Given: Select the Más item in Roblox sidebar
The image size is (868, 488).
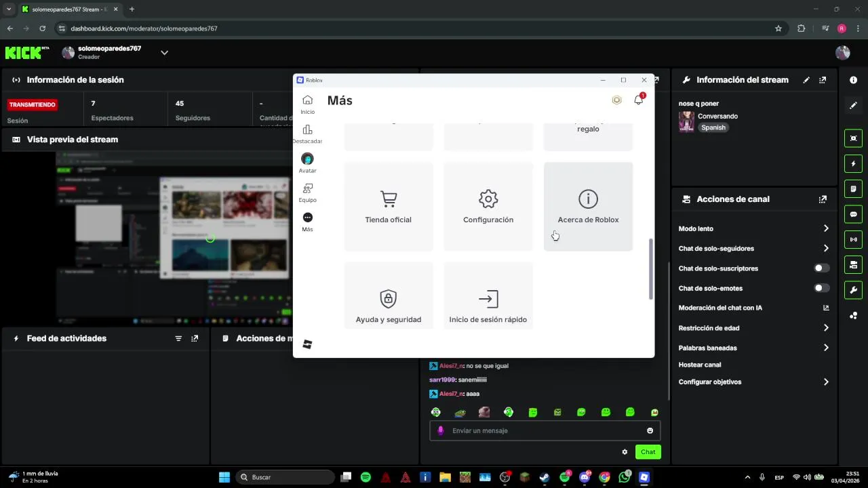Looking at the screenshot, I should (x=307, y=222).
